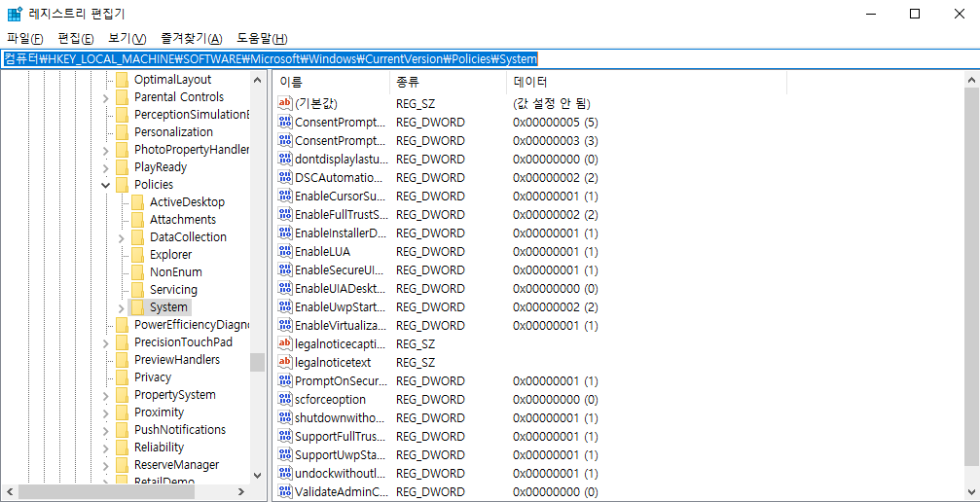
Task: Select the NonEnum key in tree
Action: (175, 272)
